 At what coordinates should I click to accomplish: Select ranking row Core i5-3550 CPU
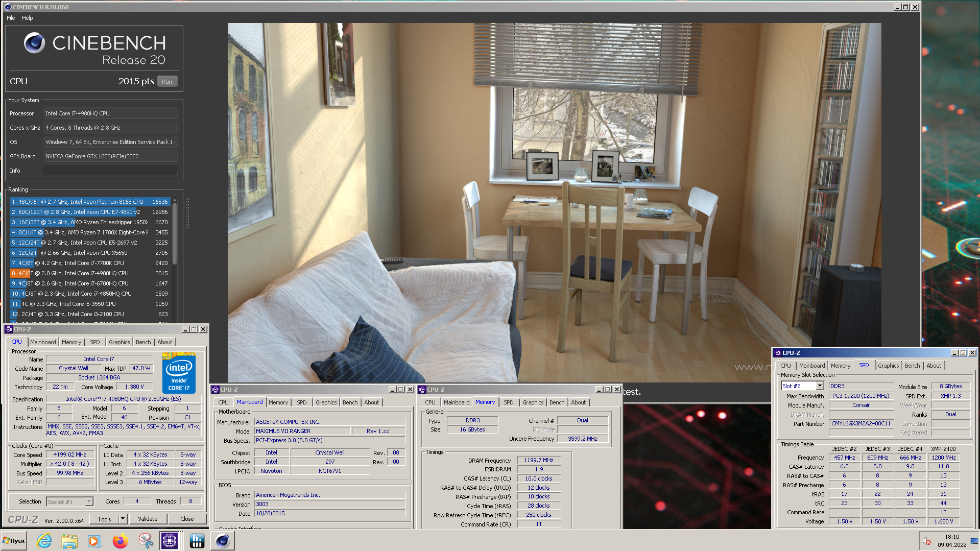[x=89, y=304]
